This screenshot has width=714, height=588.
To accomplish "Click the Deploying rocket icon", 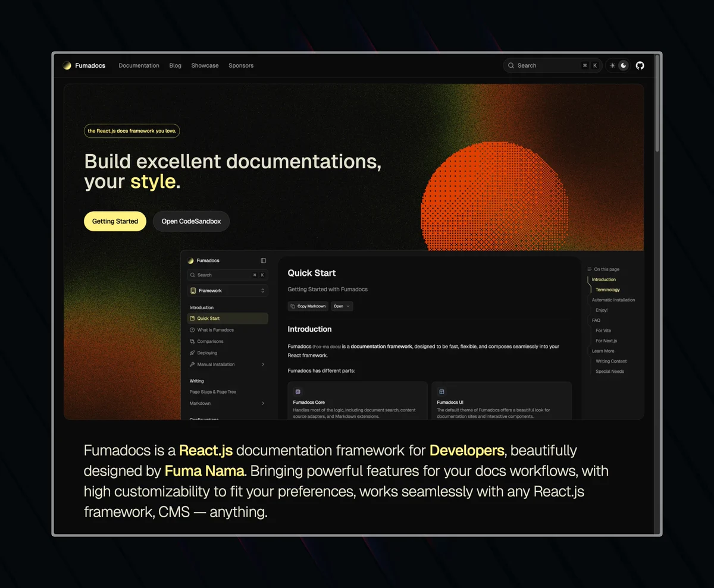I will coord(192,353).
